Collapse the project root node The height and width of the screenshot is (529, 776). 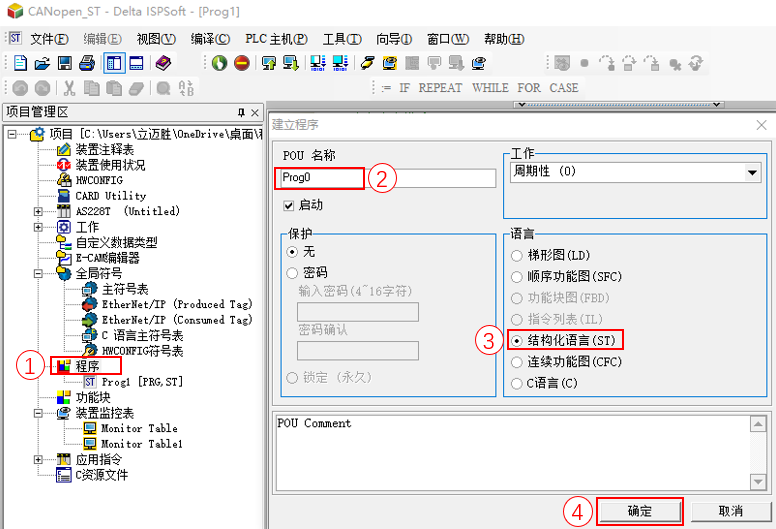[12, 134]
